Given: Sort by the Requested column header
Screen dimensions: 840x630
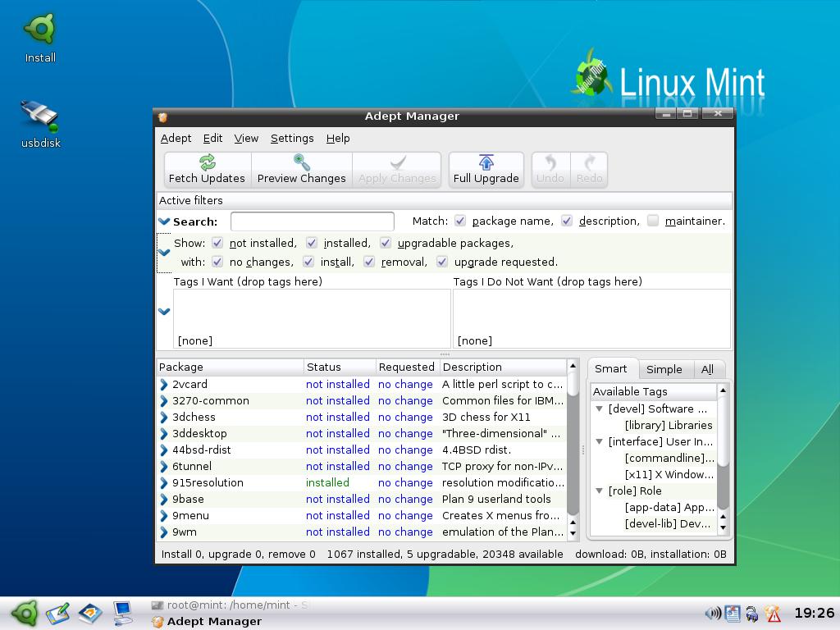Looking at the screenshot, I should (408, 367).
